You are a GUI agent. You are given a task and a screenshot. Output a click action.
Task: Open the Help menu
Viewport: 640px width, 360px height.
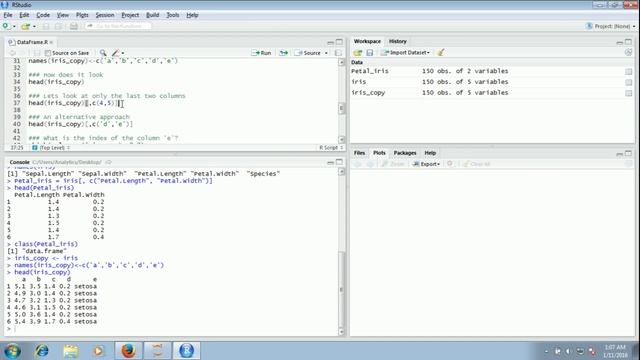192,15
